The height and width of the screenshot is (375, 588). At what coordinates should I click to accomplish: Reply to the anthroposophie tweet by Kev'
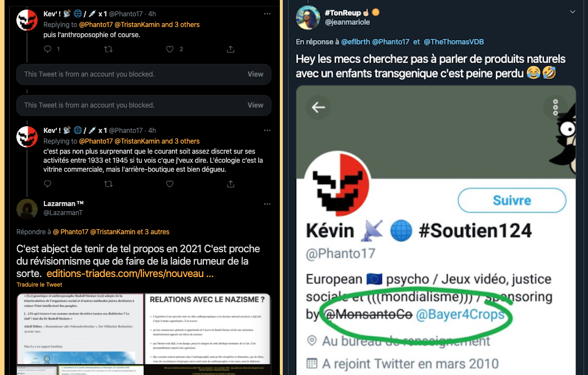click(48, 49)
